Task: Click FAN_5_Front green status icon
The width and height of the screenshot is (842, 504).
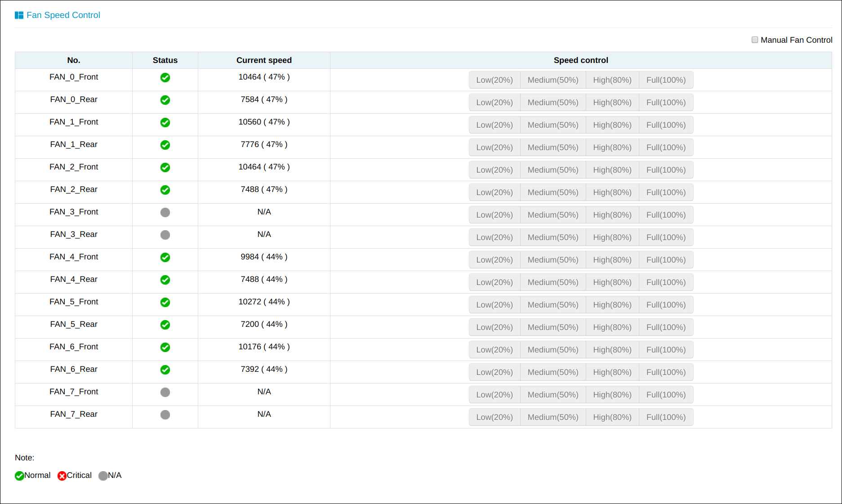Action: (x=165, y=302)
